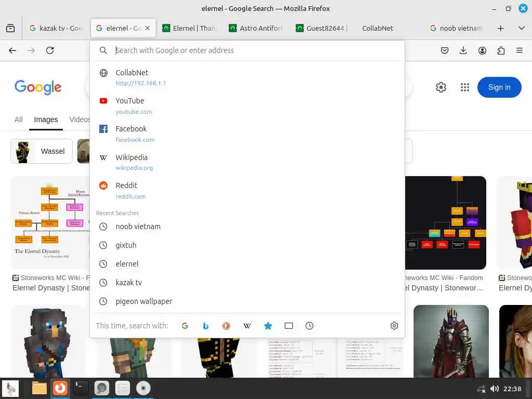The image size is (532, 399).
Task: Open the disc application in taskbar
Action: (x=143, y=388)
